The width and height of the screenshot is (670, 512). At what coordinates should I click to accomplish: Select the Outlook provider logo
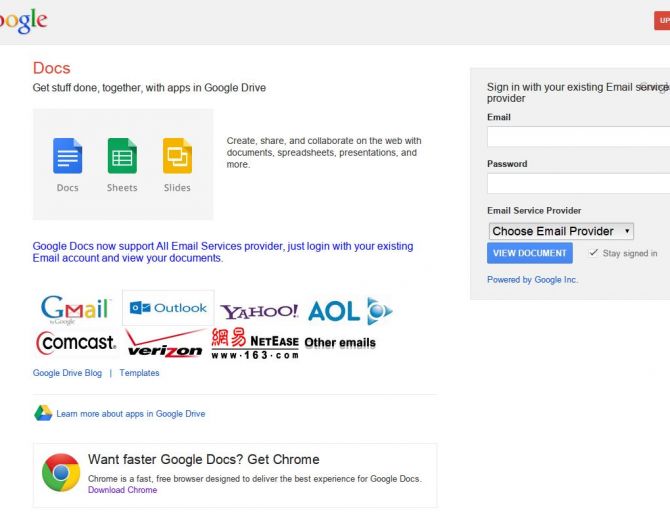click(x=168, y=308)
